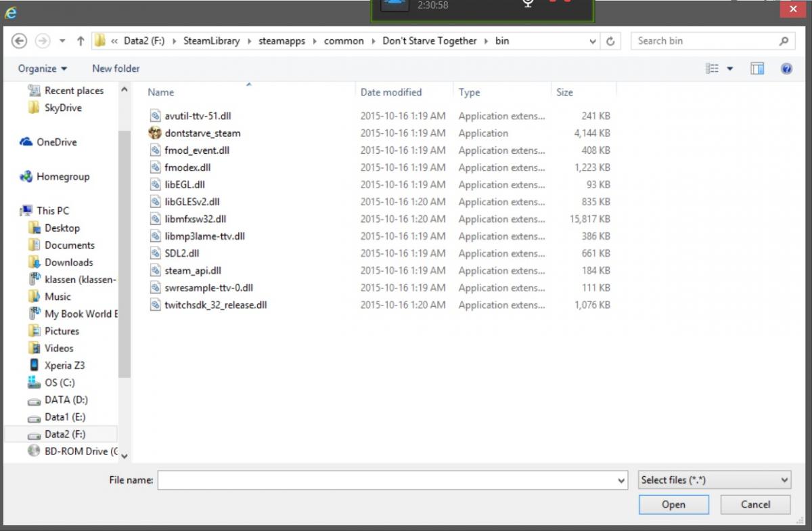Click the Up one level arrow
Viewport: 812px width, 531px height.
tap(81, 41)
